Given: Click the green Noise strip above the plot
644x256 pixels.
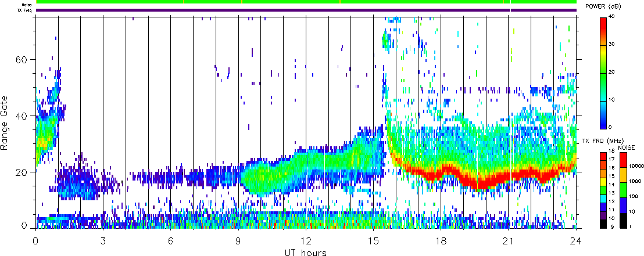Looking at the screenshot, I should pyautogui.click(x=306, y=2).
